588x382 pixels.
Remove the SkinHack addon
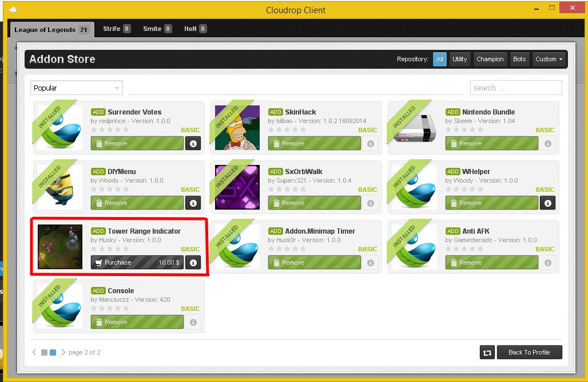(x=314, y=144)
